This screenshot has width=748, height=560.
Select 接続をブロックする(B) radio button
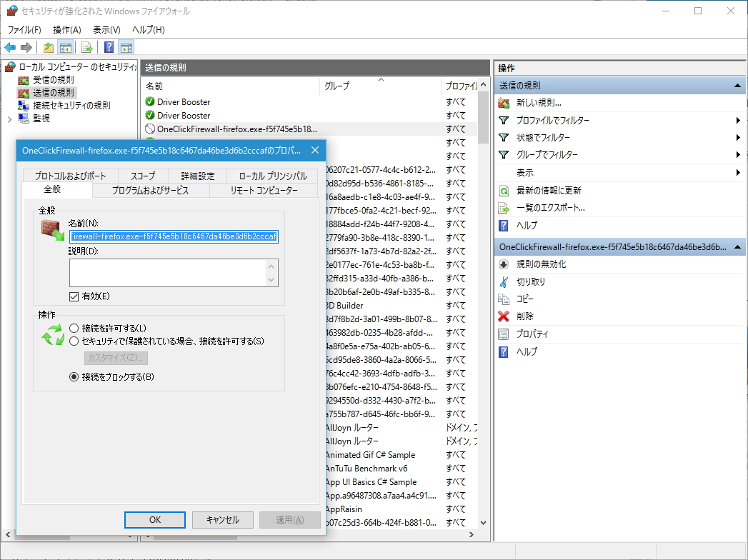[x=74, y=377]
